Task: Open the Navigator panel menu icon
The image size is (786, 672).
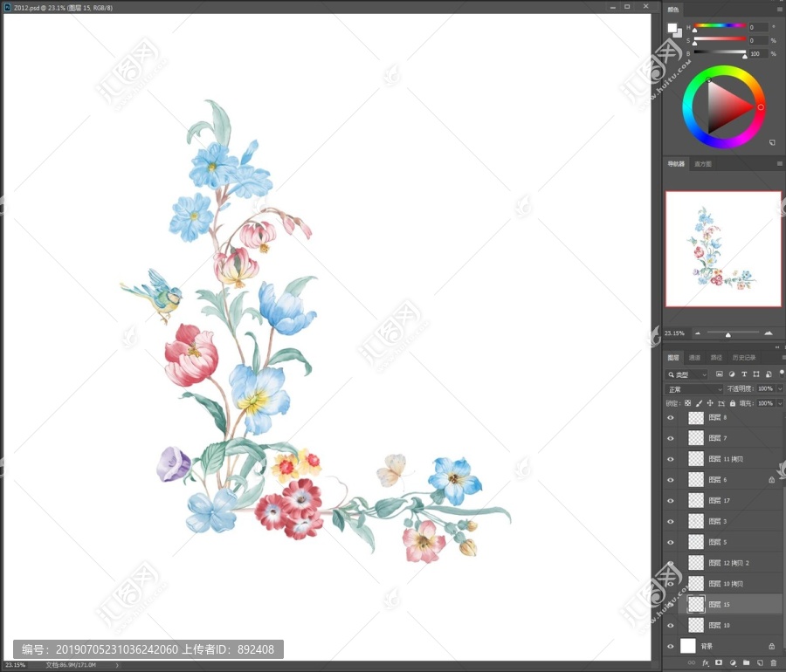Action: click(x=780, y=164)
